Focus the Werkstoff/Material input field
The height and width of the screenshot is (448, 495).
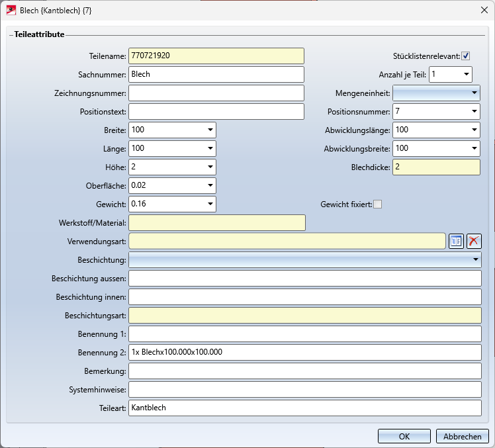(x=216, y=223)
